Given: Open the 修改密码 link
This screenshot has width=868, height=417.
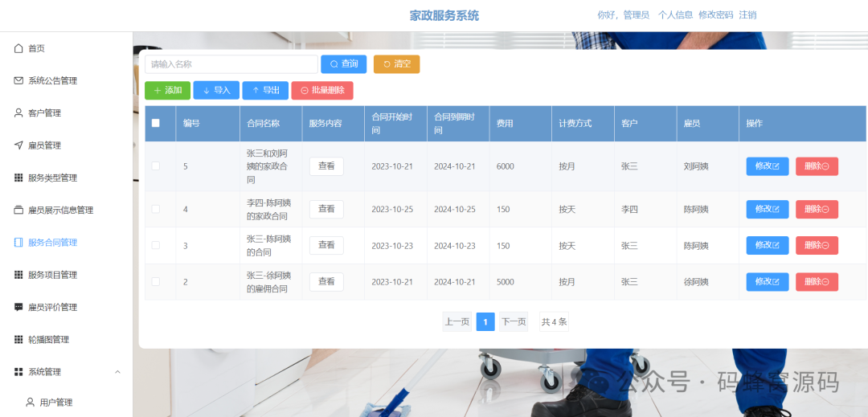Looking at the screenshot, I should (716, 15).
